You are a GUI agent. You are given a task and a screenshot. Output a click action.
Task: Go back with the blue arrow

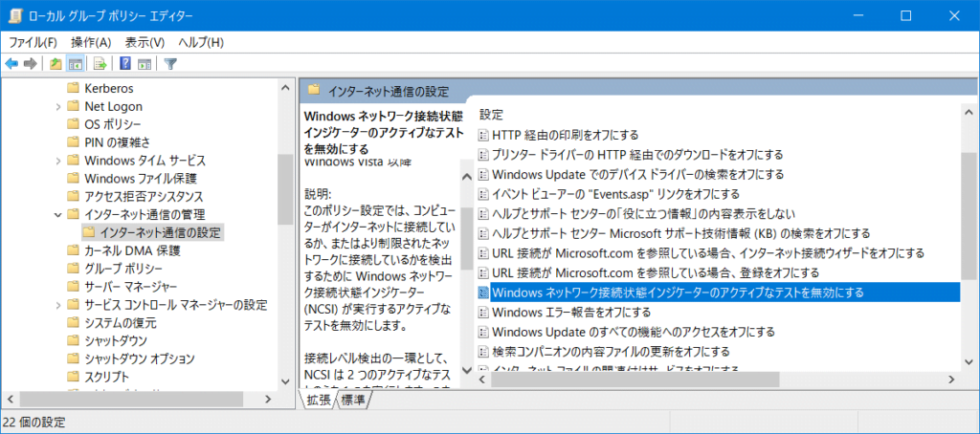11,64
